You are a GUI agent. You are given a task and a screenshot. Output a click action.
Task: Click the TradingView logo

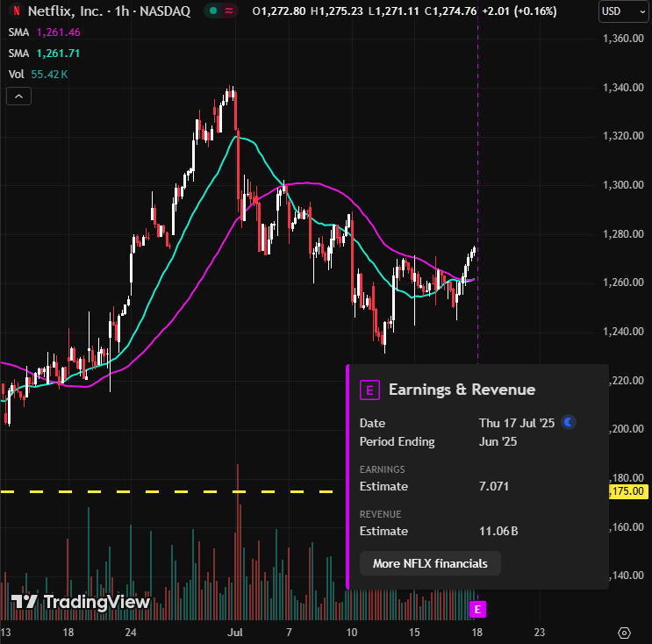point(81,602)
